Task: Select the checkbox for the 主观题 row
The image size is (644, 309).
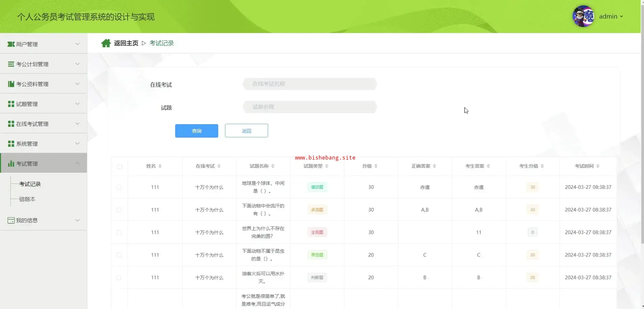Action: coord(119,232)
